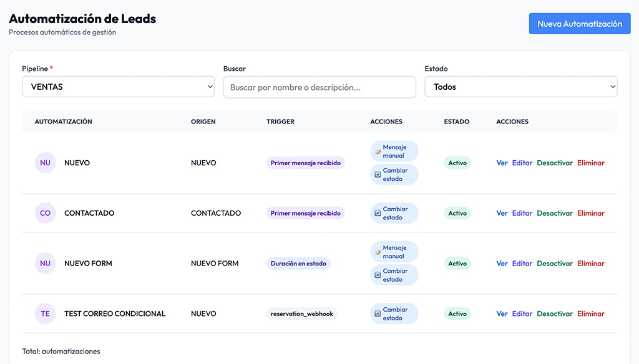
Task: Deactivate the CONTACTADO automation
Action: coord(554,213)
